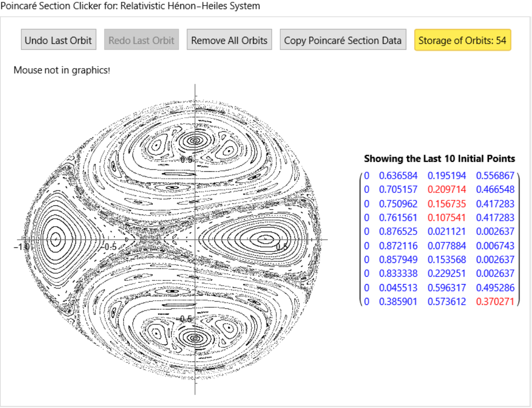The image size is (532, 408).
Task: Click the -1.0 label on the horizontal axis
Action: [22, 246]
